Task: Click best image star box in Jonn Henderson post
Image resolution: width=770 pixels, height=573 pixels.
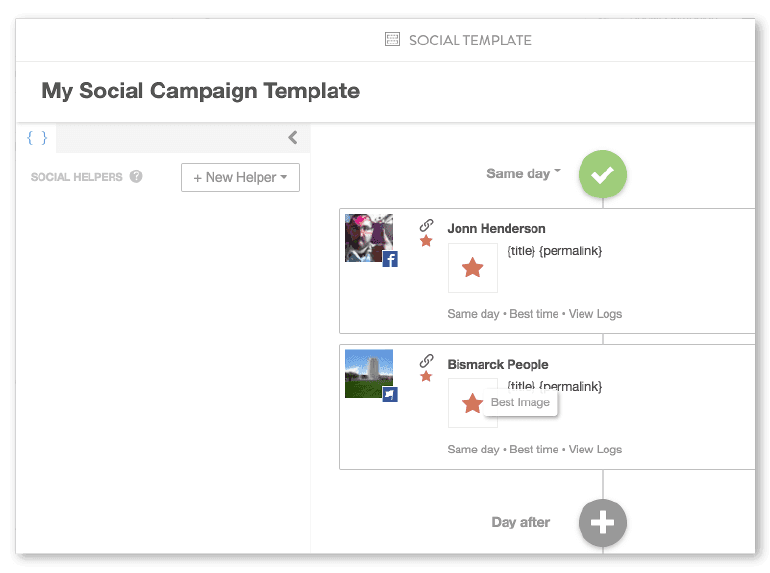Action: tap(473, 268)
